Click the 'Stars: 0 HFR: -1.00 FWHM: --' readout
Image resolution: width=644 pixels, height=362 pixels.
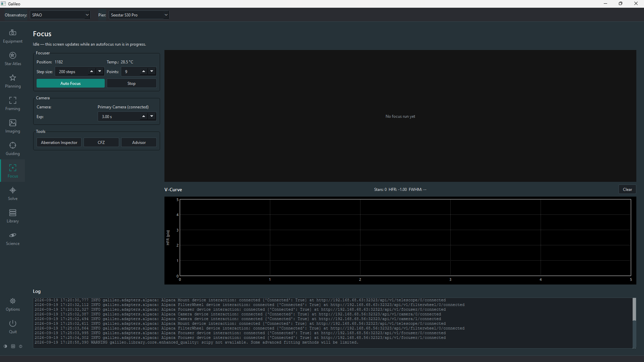(400, 190)
